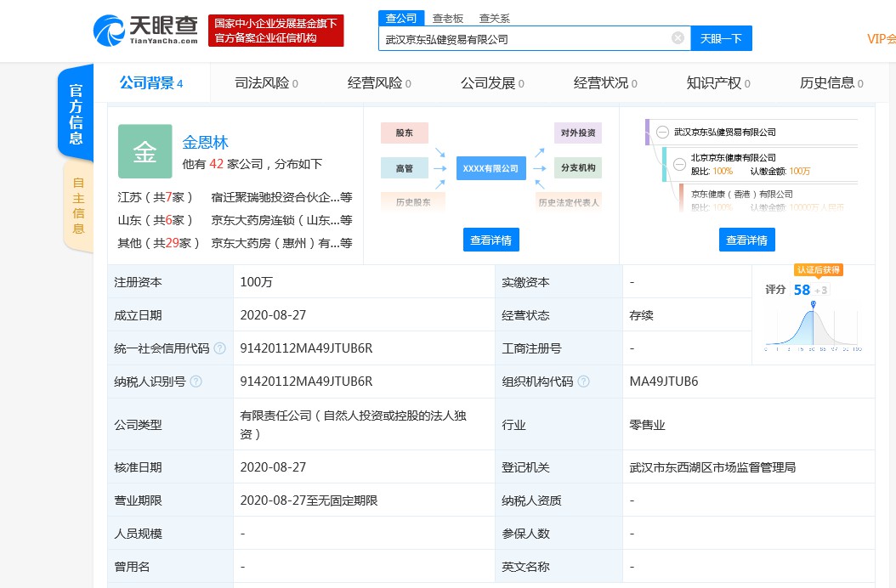Select the credit code 91420112MA49JTUB6R in 统一社会信用代码 row
The height and width of the screenshot is (588, 896).
pos(306,348)
